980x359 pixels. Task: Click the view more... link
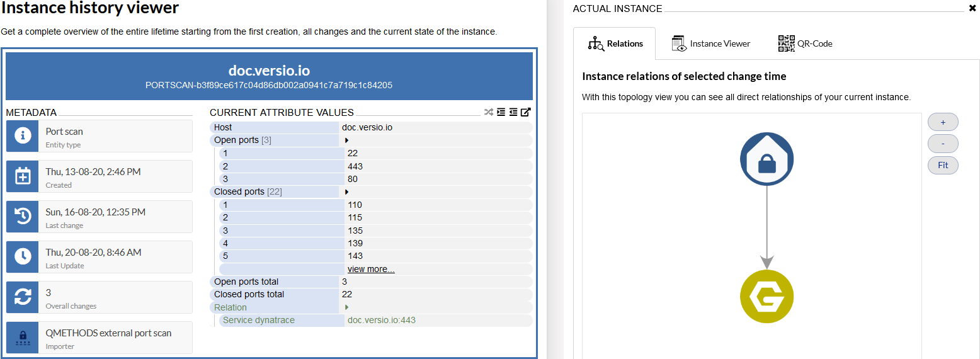(371, 269)
